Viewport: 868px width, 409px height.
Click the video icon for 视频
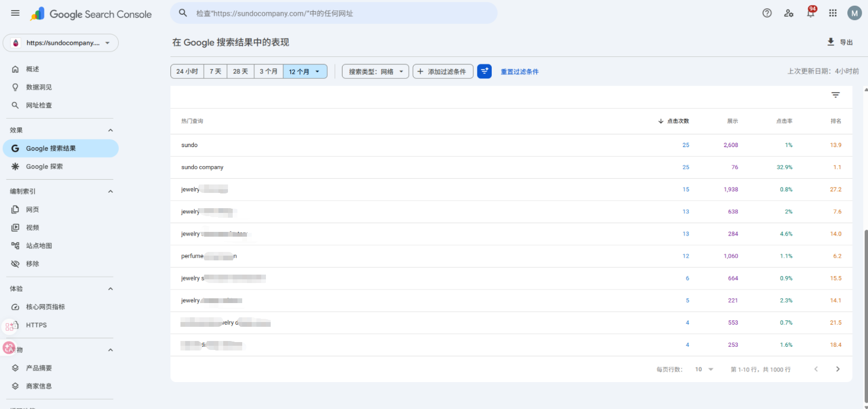[x=15, y=228]
